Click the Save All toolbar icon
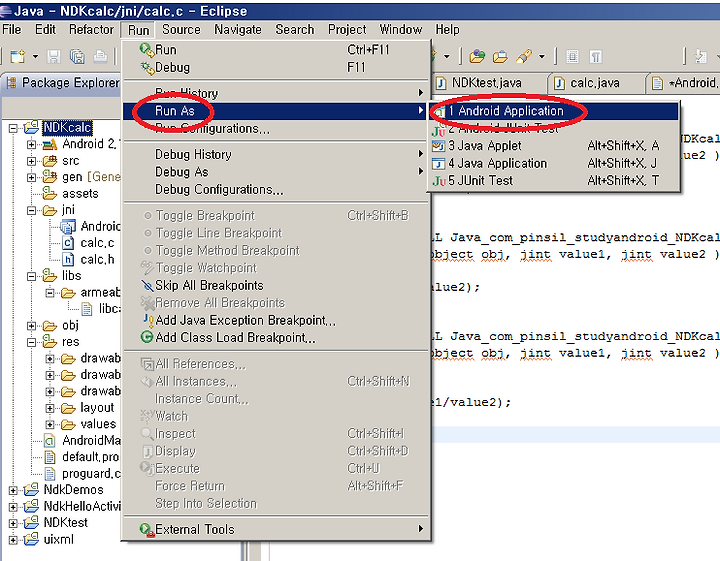The image size is (720, 561). click(x=77, y=56)
